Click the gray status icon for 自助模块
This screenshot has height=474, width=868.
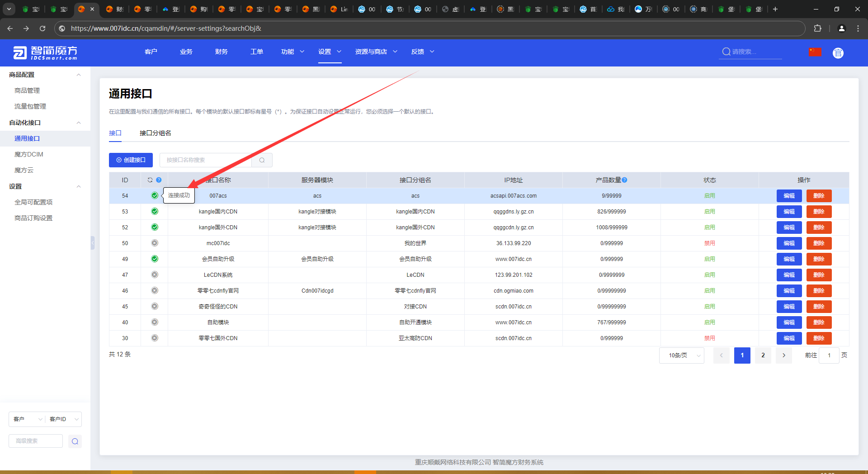[155, 322]
